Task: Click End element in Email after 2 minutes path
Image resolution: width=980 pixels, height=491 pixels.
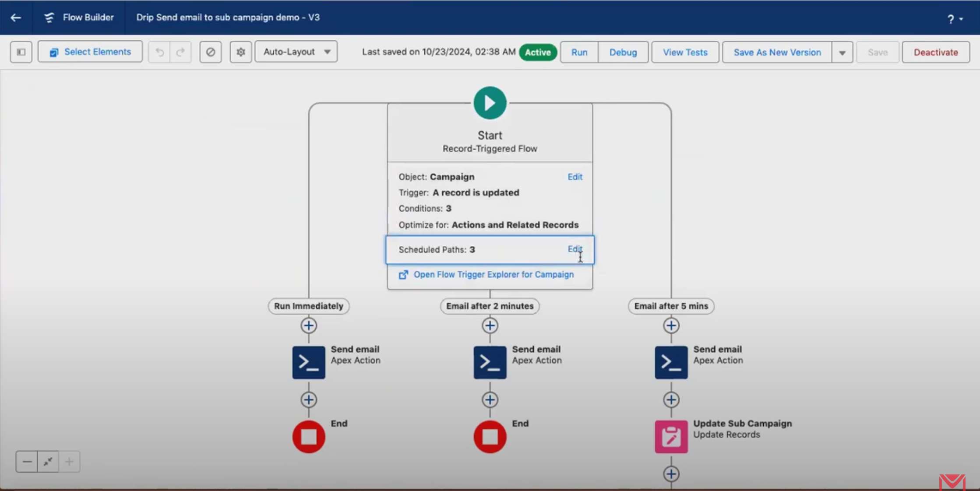Action: tap(490, 437)
